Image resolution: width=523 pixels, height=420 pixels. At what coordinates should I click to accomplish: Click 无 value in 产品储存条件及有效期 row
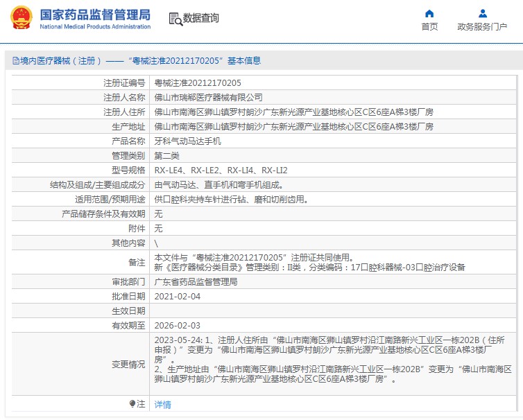[158, 214]
